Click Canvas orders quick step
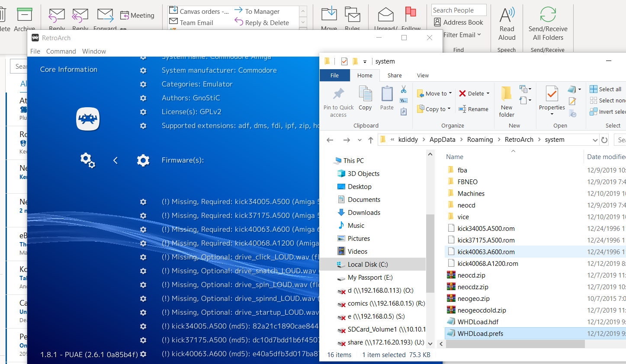Image resolution: width=626 pixels, height=364 pixels. pyautogui.click(x=199, y=11)
